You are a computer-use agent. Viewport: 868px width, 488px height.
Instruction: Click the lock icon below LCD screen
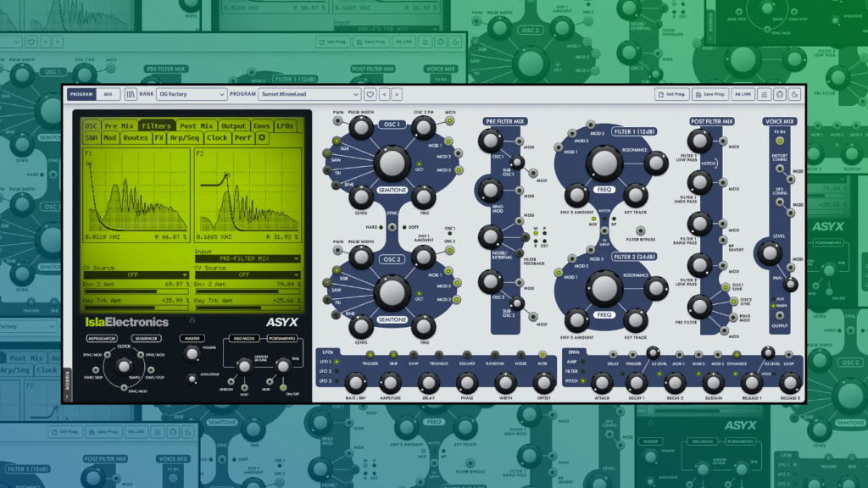(192, 319)
